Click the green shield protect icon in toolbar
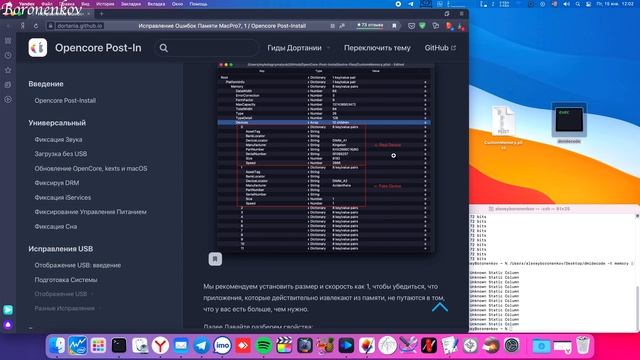Viewport: 640px width, 360px height. pos(422,26)
